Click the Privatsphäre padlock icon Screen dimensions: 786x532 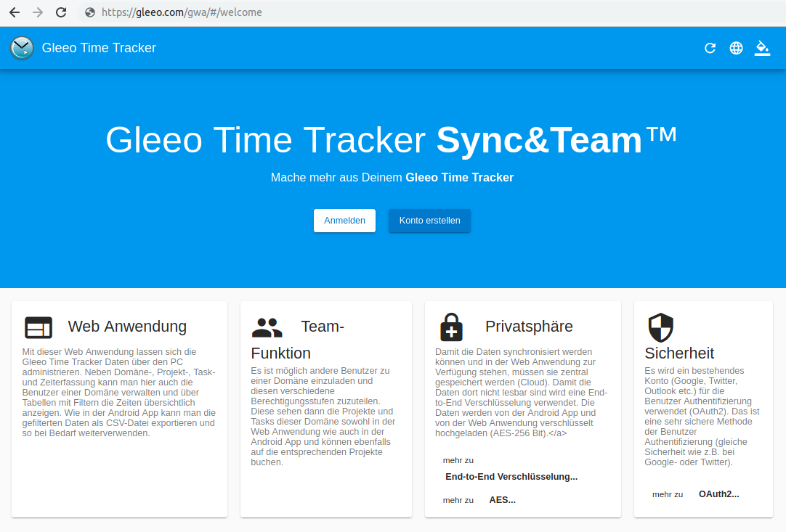(451, 327)
